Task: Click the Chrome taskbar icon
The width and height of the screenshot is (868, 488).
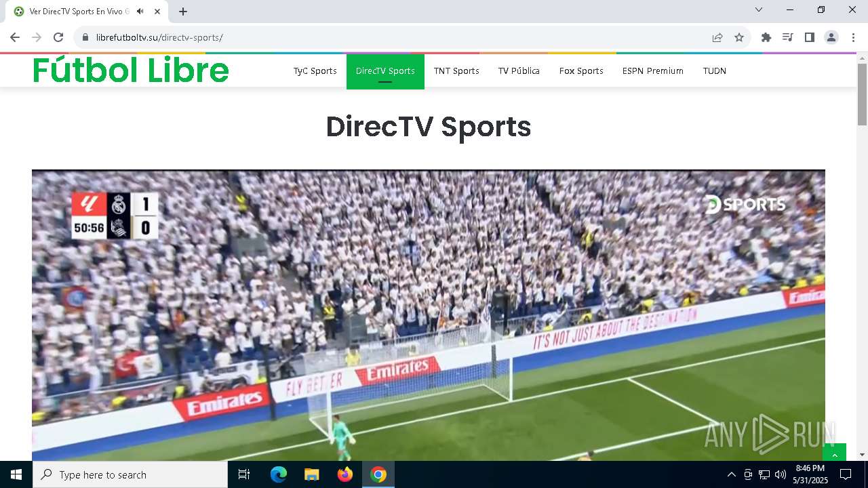Action: (x=378, y=474)
